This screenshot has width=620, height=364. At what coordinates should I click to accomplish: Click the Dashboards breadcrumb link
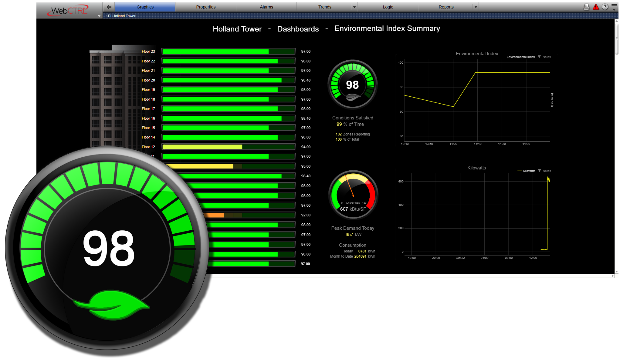[x=298, y=29]
